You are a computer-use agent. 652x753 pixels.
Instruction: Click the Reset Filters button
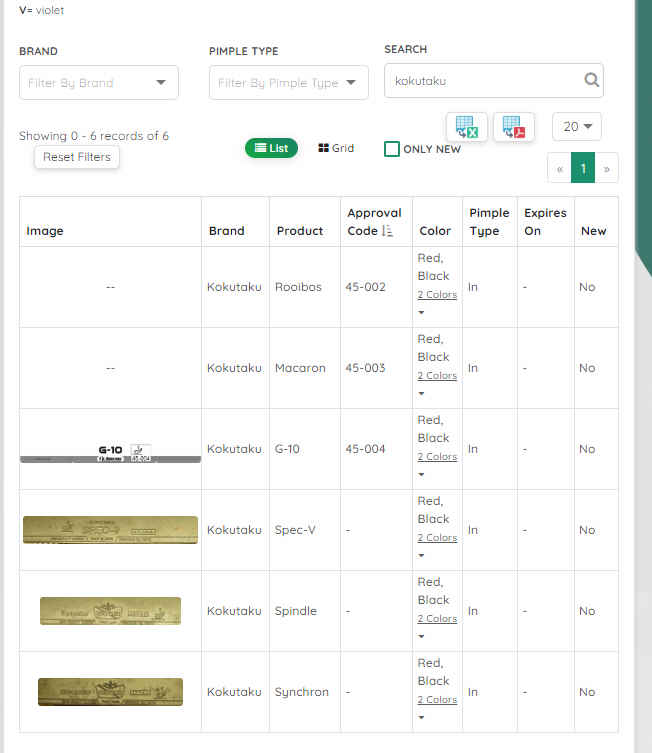coord(77,157)
